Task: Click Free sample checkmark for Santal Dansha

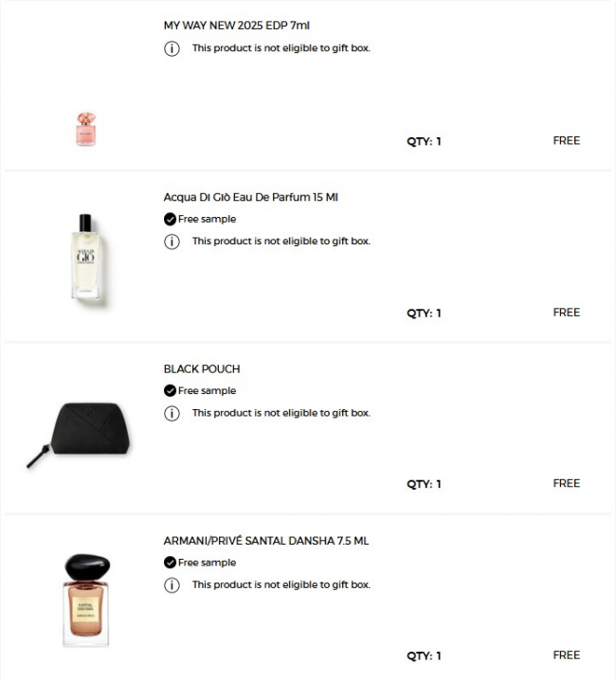Action: coord(170,563)
